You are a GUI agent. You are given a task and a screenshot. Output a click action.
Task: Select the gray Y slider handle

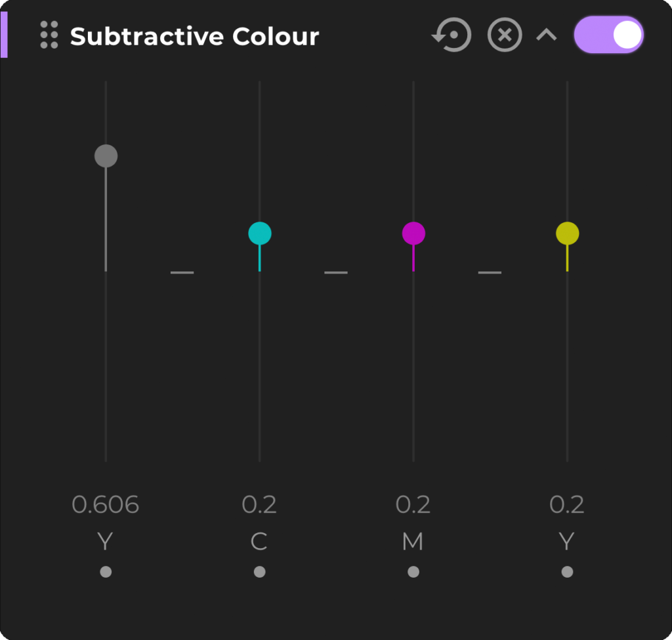105,155
